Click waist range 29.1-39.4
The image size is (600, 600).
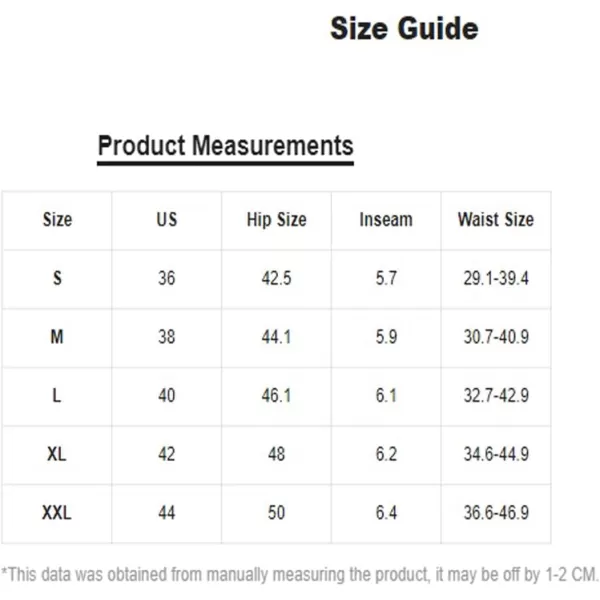(x=496, y=278)
